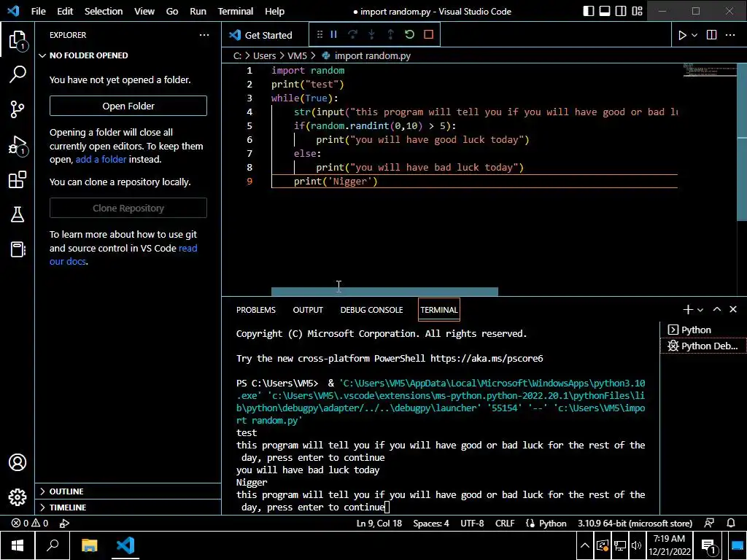Toggle secondary side bar layout icon
747x560 pixels.
[621, 11]
